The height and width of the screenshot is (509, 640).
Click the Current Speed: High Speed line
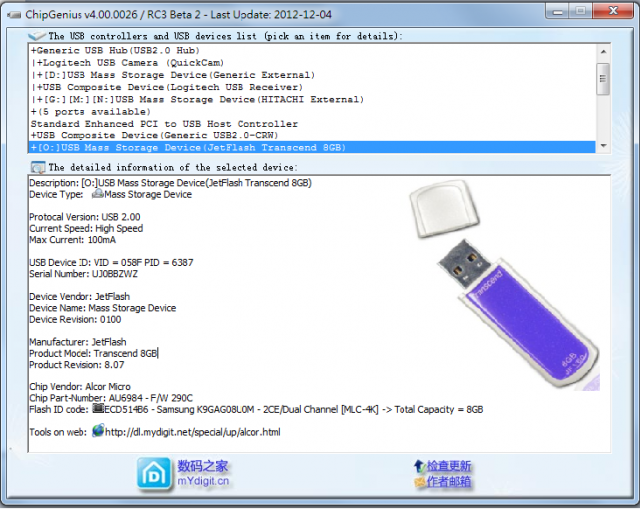tap(86, 228)
